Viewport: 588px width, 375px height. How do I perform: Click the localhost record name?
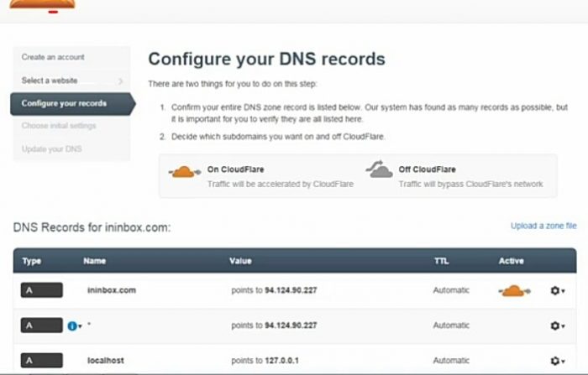pos(105,361)
